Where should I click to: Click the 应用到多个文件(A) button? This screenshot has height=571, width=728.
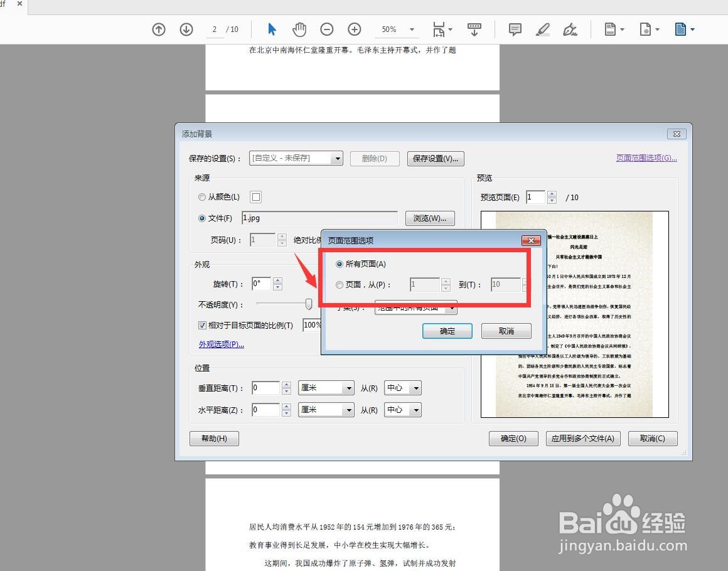(583, 438)
